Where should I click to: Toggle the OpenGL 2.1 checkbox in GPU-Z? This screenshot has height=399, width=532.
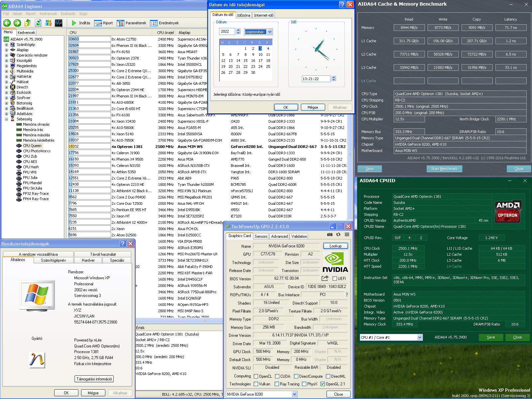click(323, 384)
